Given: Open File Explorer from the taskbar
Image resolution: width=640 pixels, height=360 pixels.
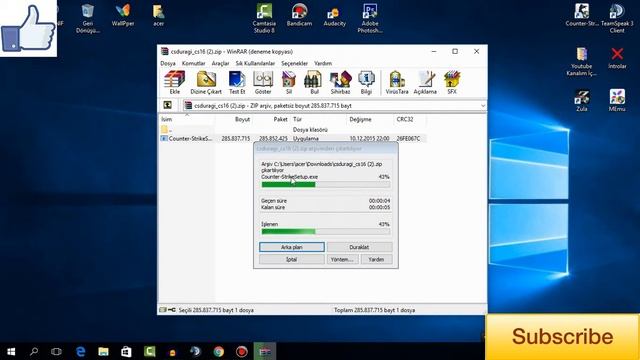Looking at the screenshot, I should [103, 351].
